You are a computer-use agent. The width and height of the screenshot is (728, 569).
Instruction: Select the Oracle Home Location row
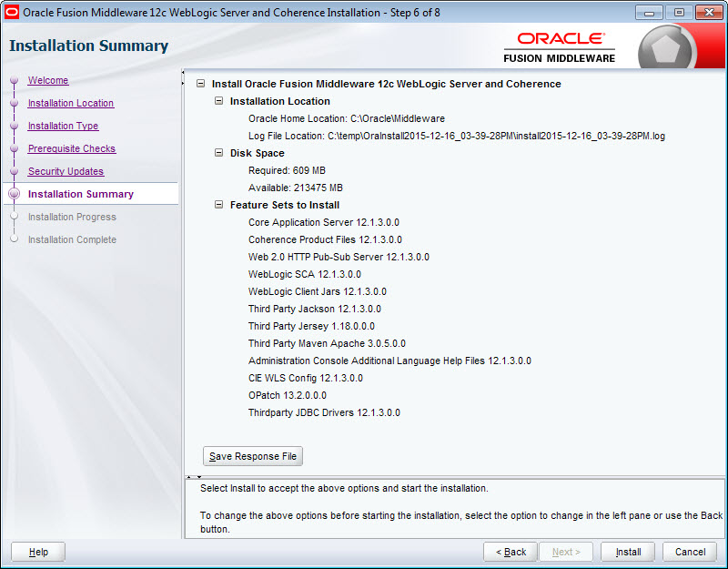[x=347, y=118]
